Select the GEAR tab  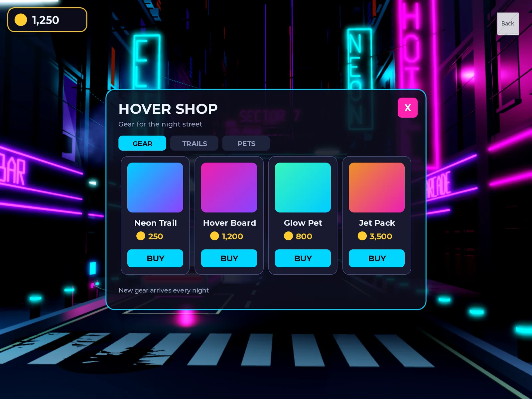click(142, 143)
